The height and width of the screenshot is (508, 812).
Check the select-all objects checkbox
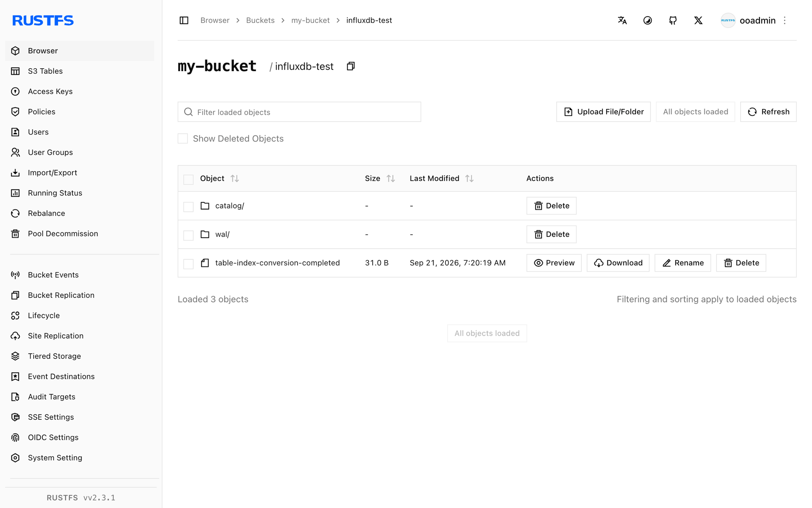pyautogui.click(x=188, y=179)
